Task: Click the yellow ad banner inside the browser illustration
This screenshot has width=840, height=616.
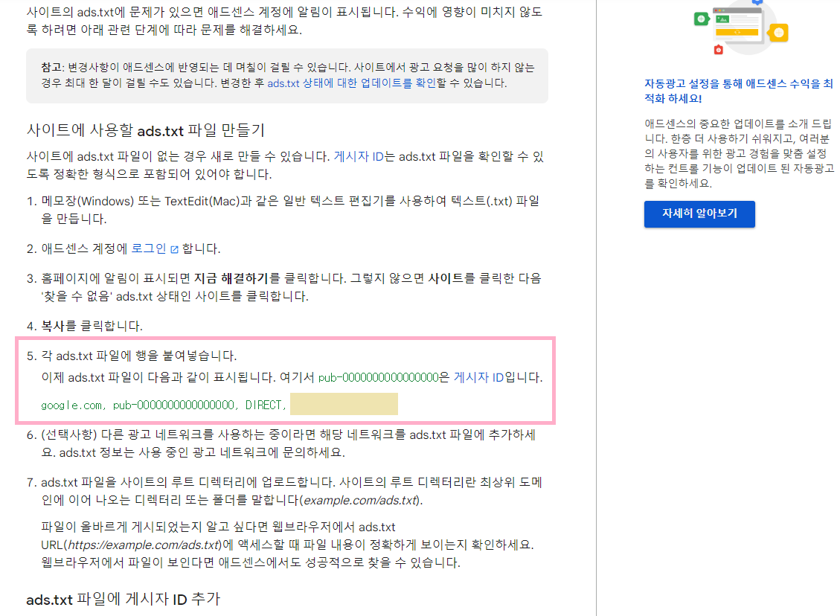Action: [x=737, y=32]
